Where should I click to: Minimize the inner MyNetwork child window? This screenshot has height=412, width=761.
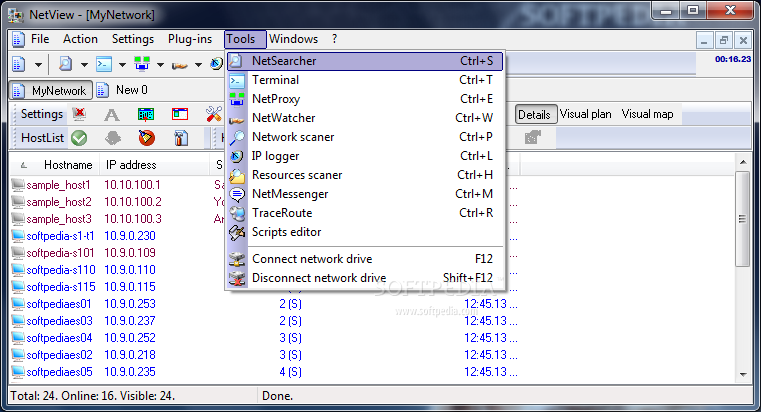coord(704,41)
